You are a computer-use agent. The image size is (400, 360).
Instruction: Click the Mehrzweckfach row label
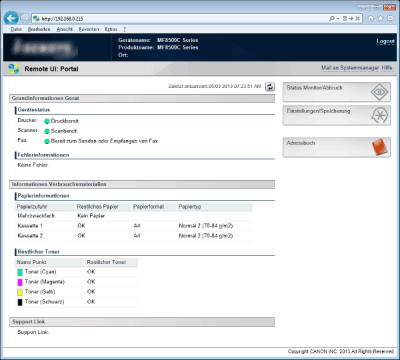(x=36, y=216)
